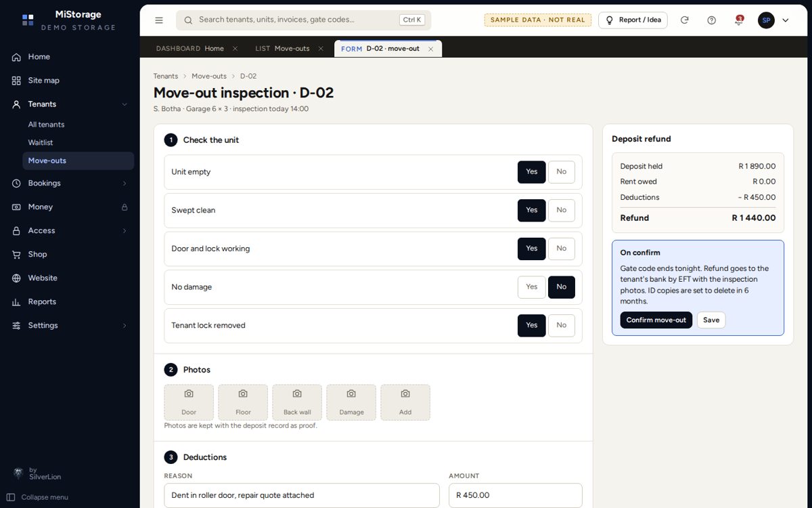Viewport: 812px width, 508px height.
Task: Expand the Settings sidebar section
Action: pos(125,326)
